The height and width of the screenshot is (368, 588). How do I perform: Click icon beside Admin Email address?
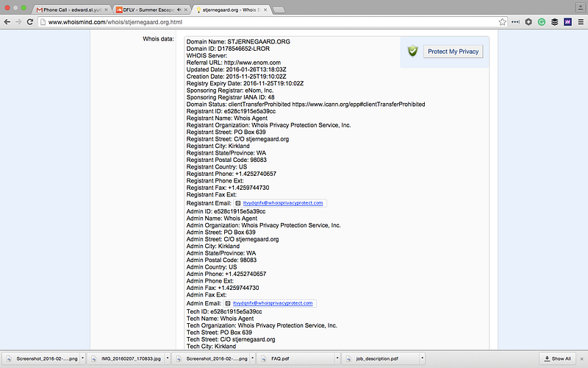(228, 303)
